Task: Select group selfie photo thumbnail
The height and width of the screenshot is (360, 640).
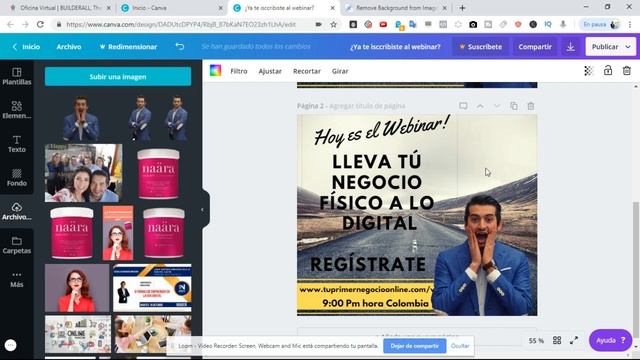Action: click(83, 173)
